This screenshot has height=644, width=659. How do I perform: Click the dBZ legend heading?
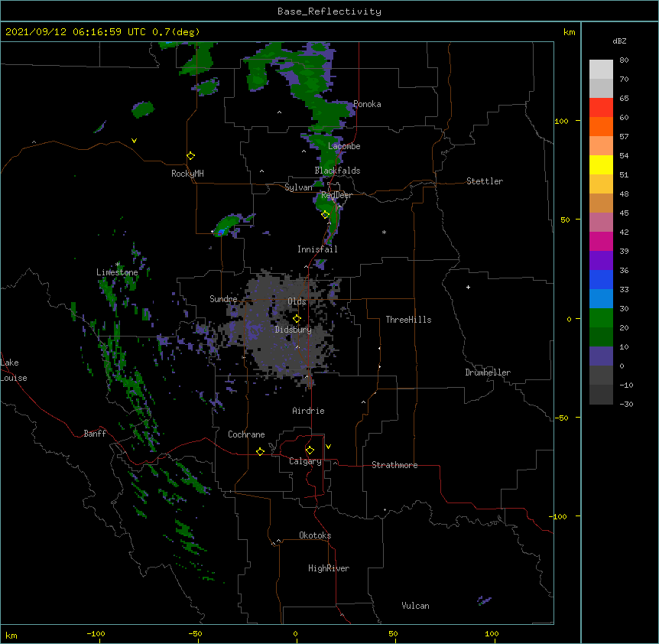tap(619, 41)
